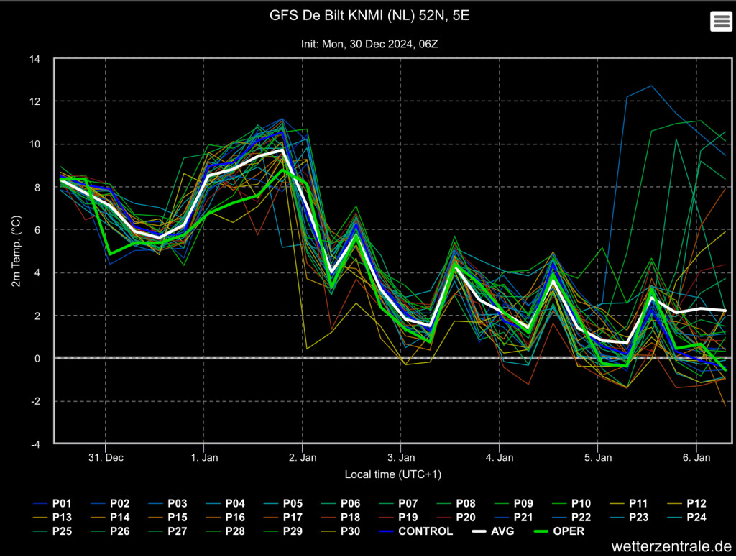
Task: Open the chart context menu hamburger icon
Action: coord(720,21)
